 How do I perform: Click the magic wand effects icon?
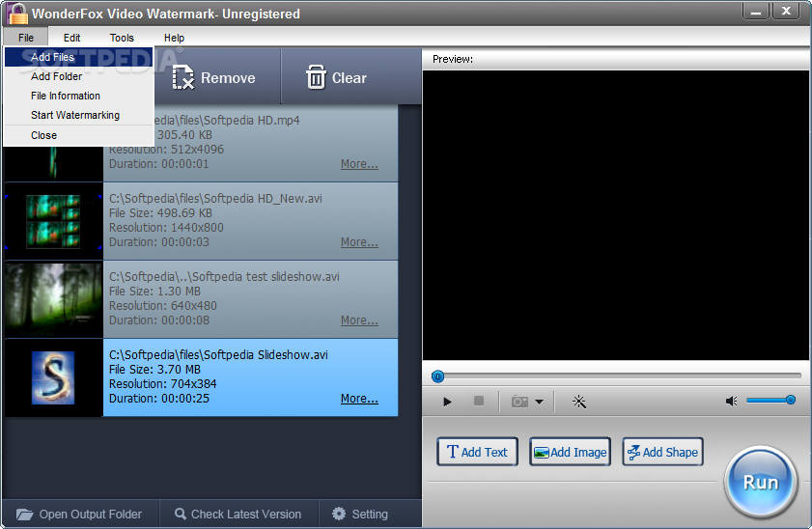[x=579, y=402]
